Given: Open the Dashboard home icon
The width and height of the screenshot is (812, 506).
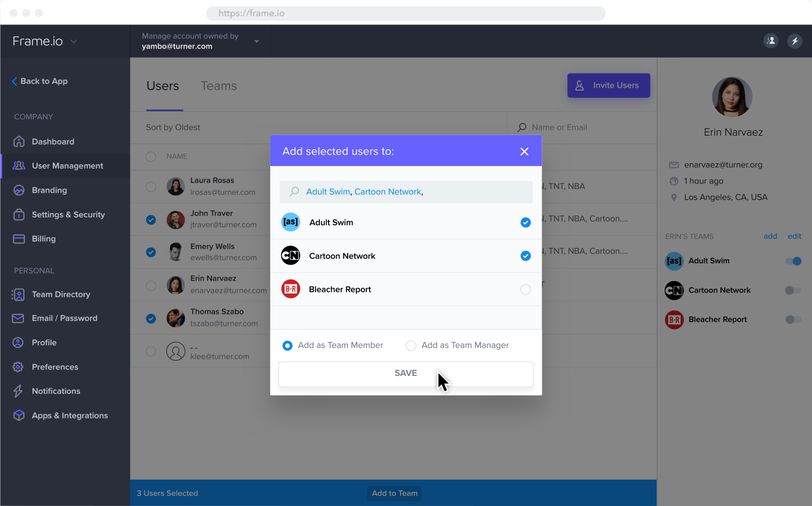Looking at the screenshot, I should pos(19,142).
